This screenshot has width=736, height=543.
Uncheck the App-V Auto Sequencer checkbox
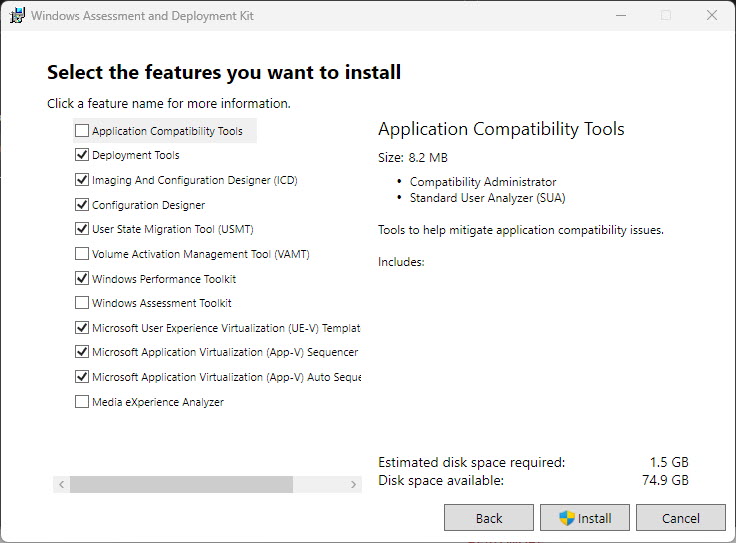point(82,376)
